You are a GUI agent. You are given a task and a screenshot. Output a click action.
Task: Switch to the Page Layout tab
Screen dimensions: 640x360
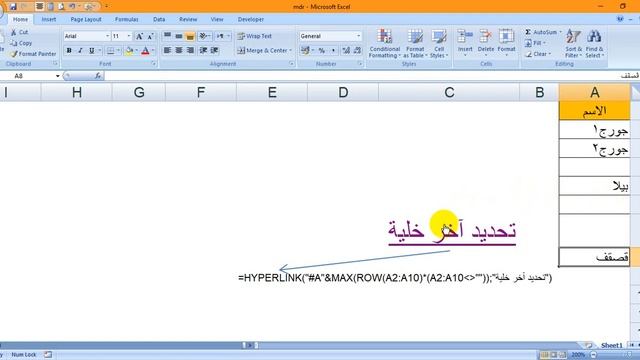[x=86, y=19]
